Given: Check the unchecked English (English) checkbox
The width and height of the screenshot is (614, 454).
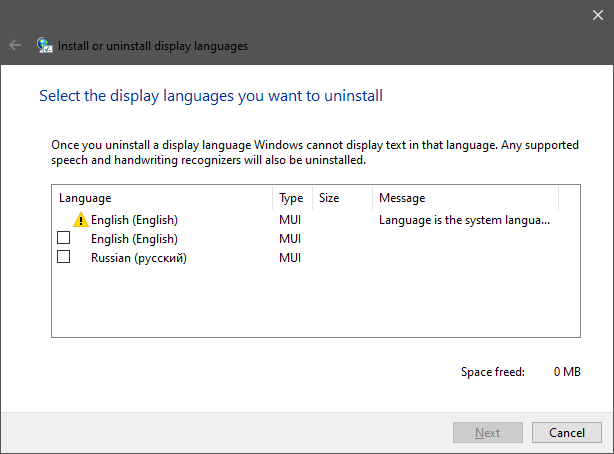Looking at the screenshot, I should [x=63, y=238].
